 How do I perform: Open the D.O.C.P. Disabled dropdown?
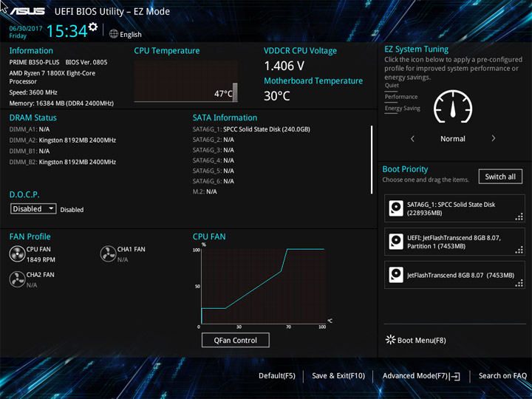pos(33,208)
